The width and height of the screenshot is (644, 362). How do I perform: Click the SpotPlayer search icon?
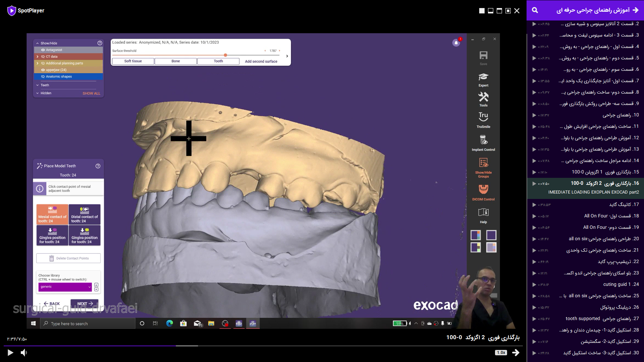(535, 10)
